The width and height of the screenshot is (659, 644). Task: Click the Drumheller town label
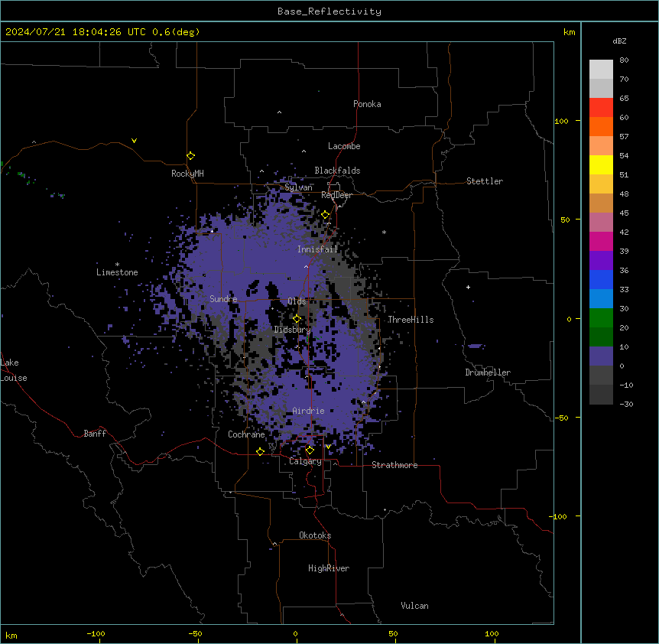click(x=488, y=372)
